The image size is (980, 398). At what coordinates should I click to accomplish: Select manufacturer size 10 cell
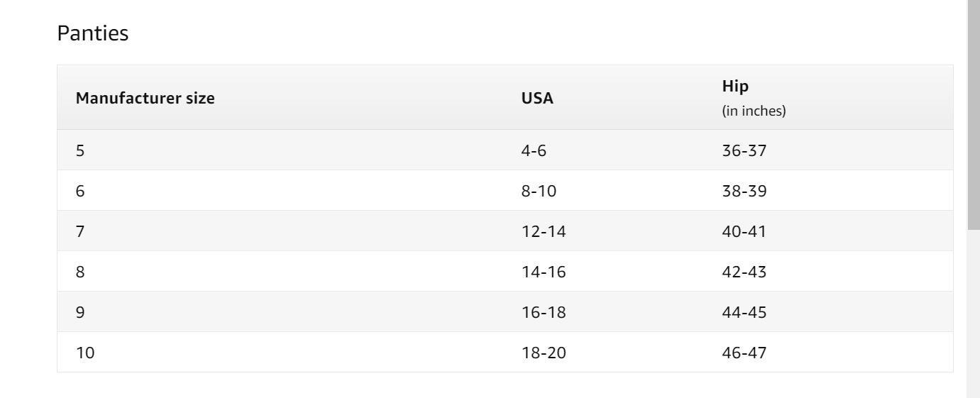click(x=85, y=353)
